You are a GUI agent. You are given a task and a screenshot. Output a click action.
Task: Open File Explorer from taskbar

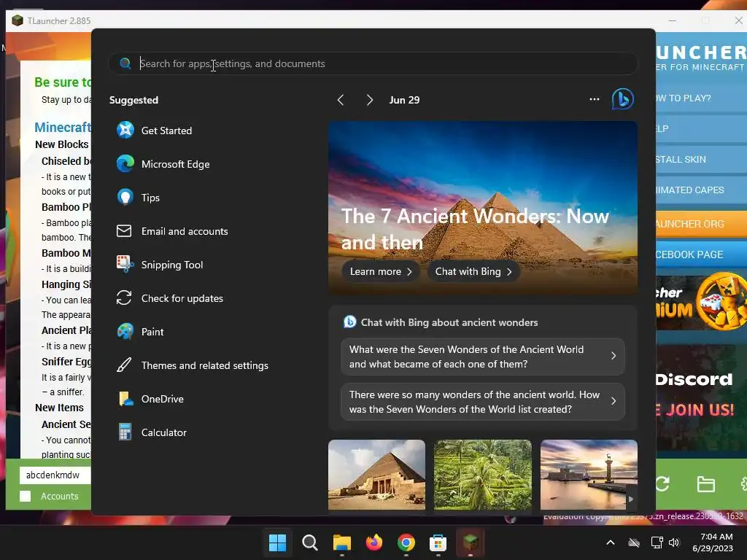point(341,542)
